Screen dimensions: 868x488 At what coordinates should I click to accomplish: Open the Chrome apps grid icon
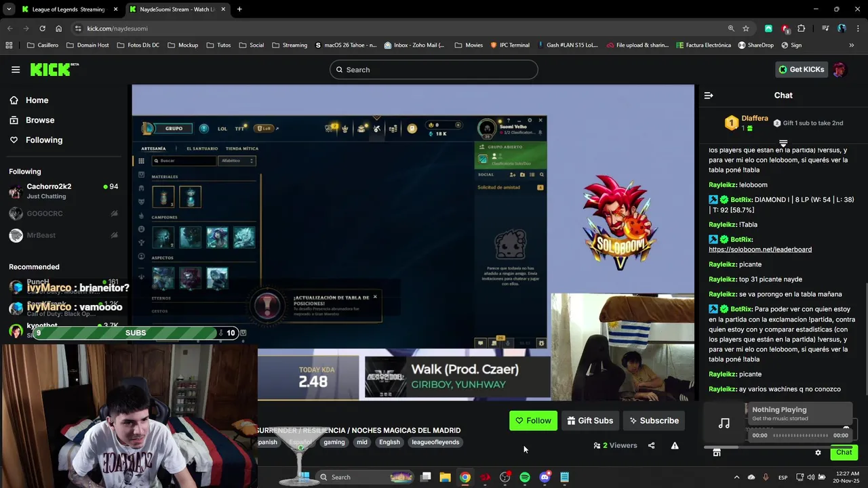[9, 45]
